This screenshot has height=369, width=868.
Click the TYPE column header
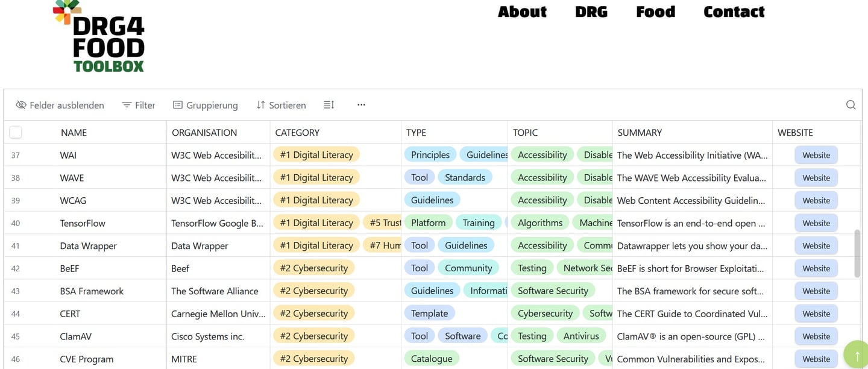416,133
